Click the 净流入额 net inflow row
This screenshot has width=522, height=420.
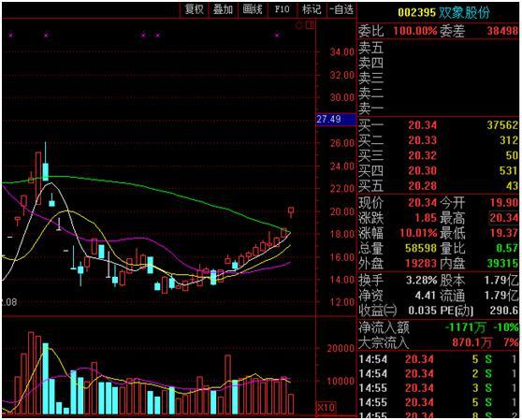(438, 327)
